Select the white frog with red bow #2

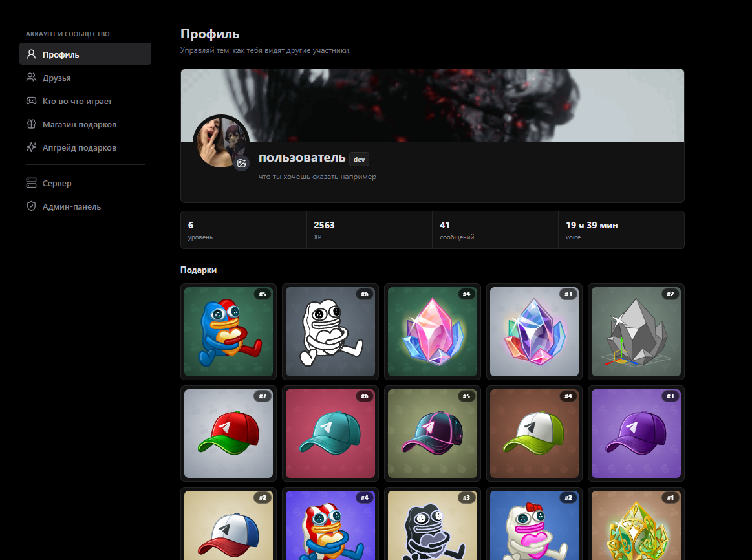tap(534, 524)
